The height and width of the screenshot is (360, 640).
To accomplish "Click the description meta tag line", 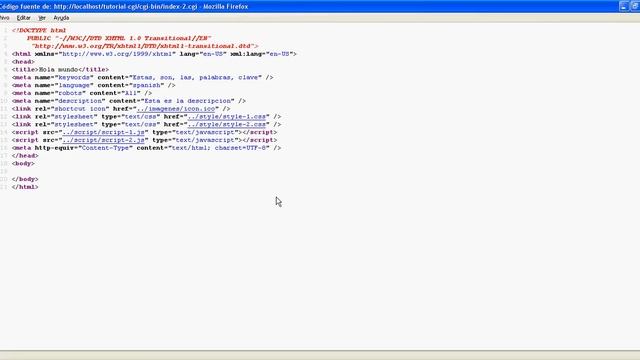I will coord(129,101).
